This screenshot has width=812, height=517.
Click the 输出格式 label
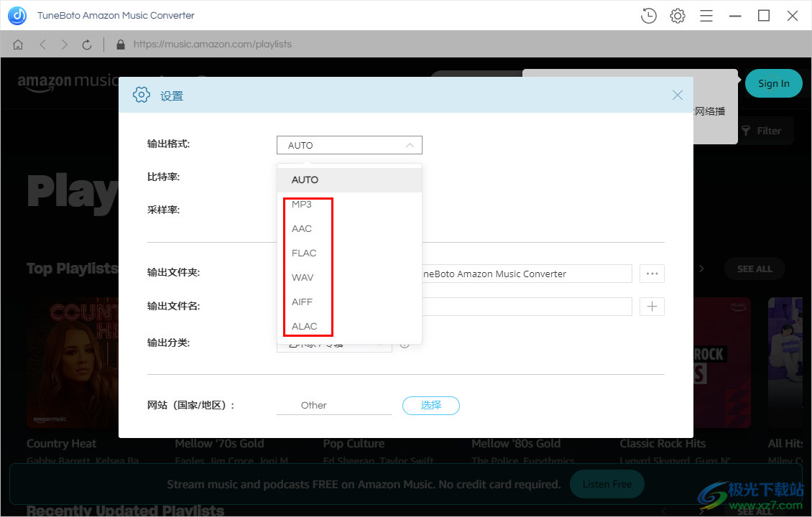point(168,144)
